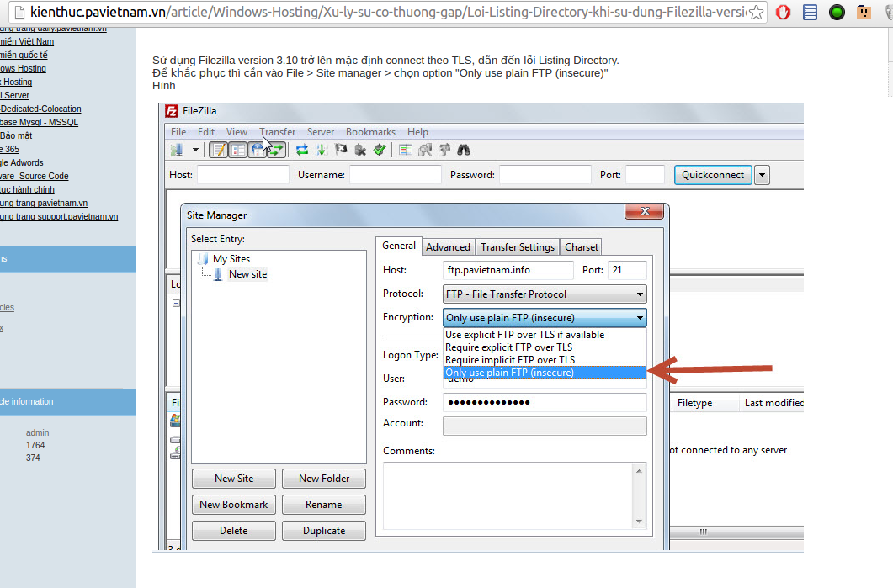Click the blue list browser extension icon
The width and height of the screenshot is (893, 588).
pos(810,12)
